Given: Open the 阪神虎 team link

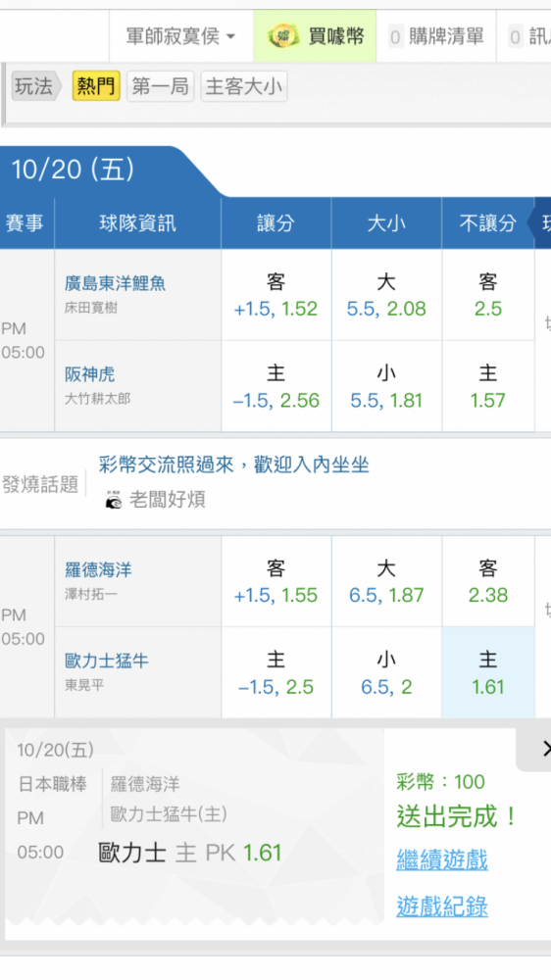Looking at the screenshot, I should pos(90,373).
